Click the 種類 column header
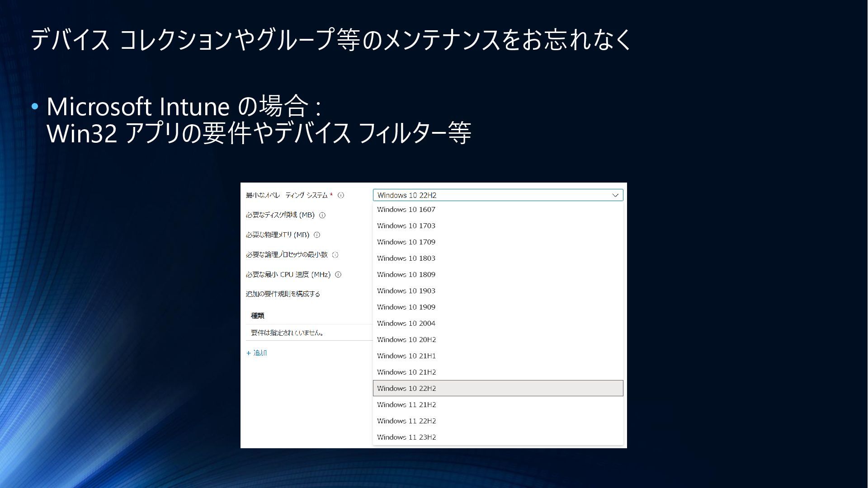 point(258,315)
